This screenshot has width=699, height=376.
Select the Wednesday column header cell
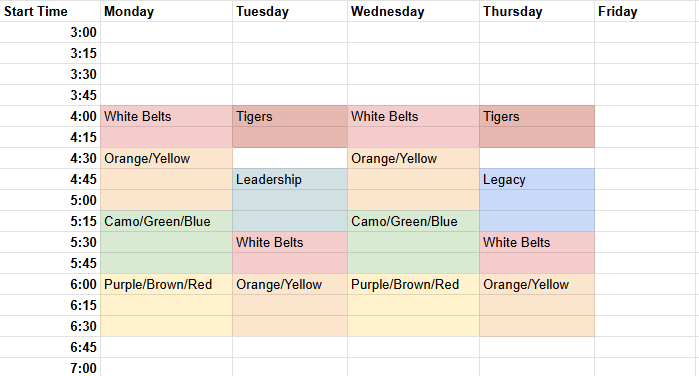(414, 11)
